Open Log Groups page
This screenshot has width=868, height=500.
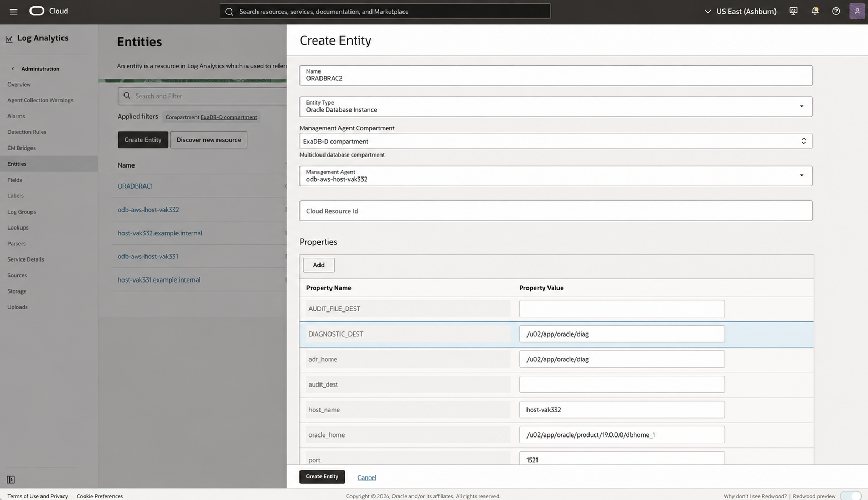(x=22, y=212)
